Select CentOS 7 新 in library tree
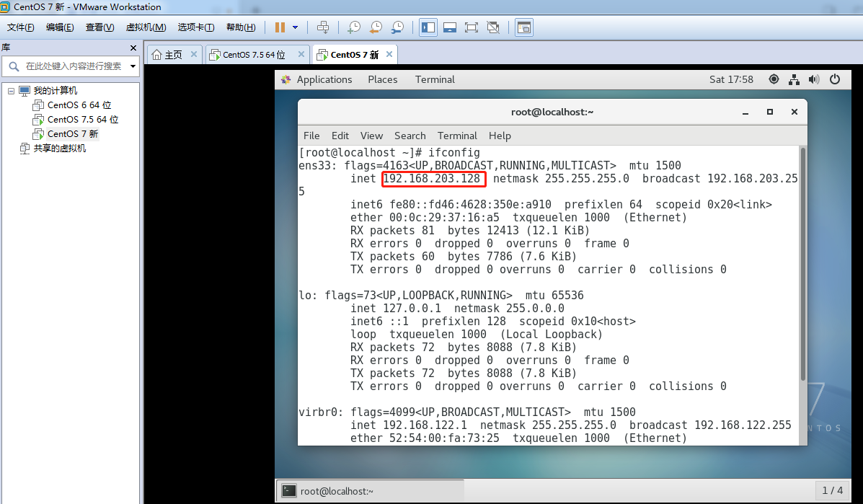863x504 pixels. click(x=73, y=133)
